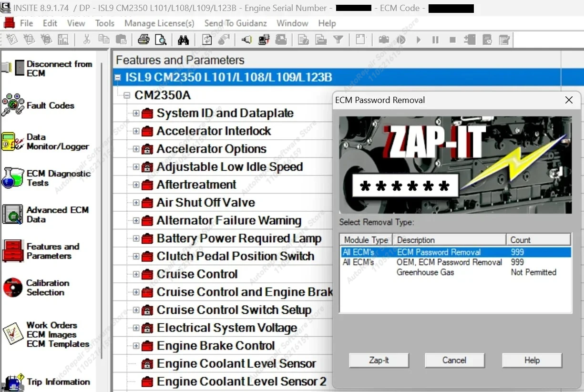Expand the Cruise Control node
Screen dimensions: 584x392
point(136,274)
